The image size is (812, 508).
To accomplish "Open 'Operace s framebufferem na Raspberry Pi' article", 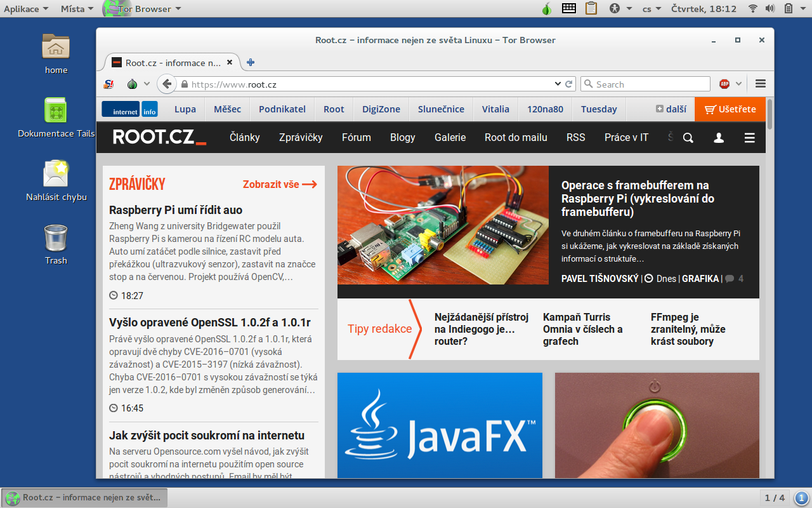I will click(x=638, y=198).
